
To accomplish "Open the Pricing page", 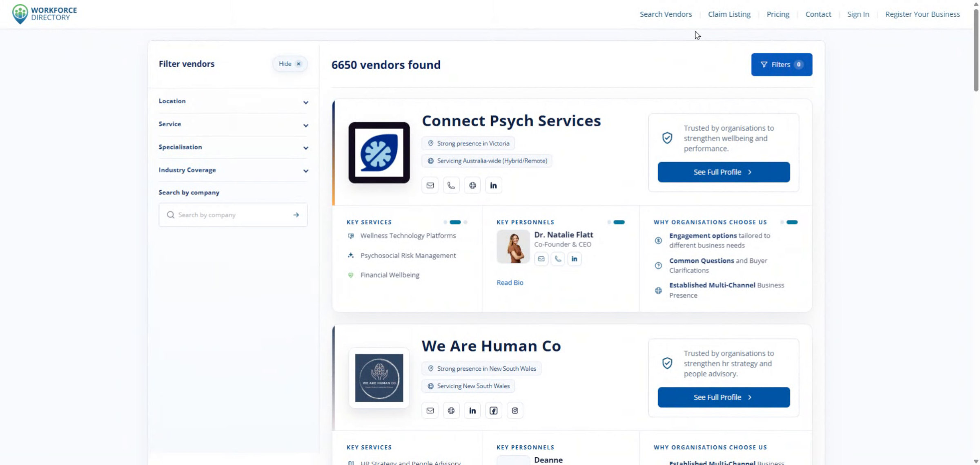I will [x=778, y=14].
